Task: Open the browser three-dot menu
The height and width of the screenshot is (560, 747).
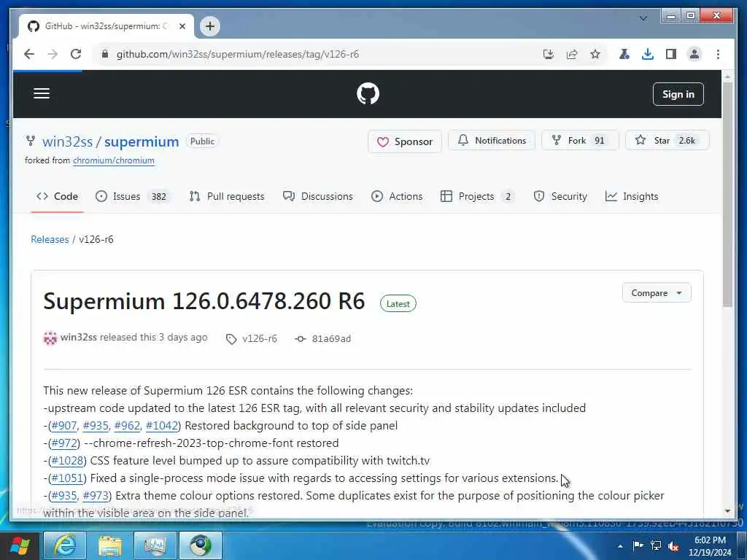Action: click(718, 54)
